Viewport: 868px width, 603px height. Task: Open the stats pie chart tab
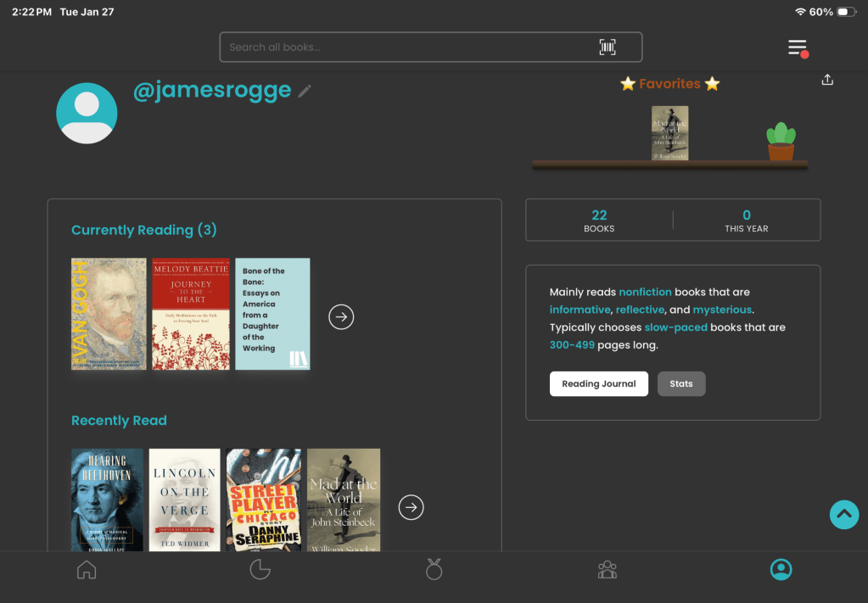point(260,570)
